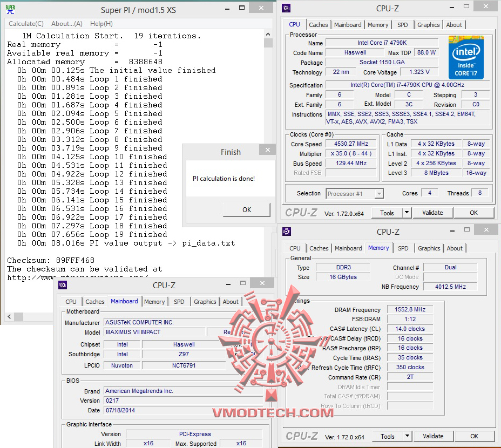Click Validate in top CPU-Z window
The width and height of the screenshot is (501, 448).
pos(432,213)
